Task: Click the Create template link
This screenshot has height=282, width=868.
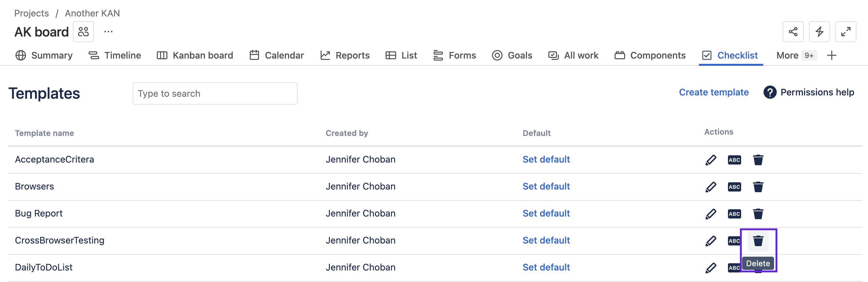Action: (x=713, y=92)
